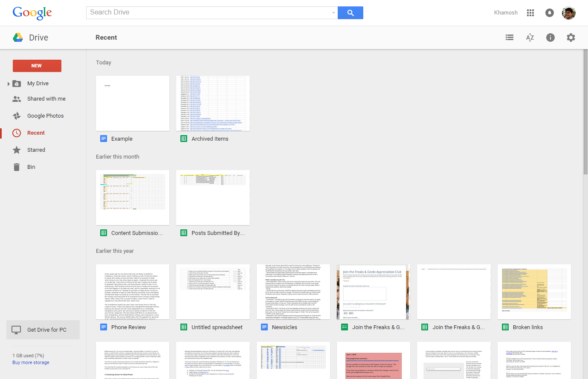Screen dimensions: 588x379
Task: Click the Sheets icon beside Content Submissio...
Action: click(x=104, y=233)
